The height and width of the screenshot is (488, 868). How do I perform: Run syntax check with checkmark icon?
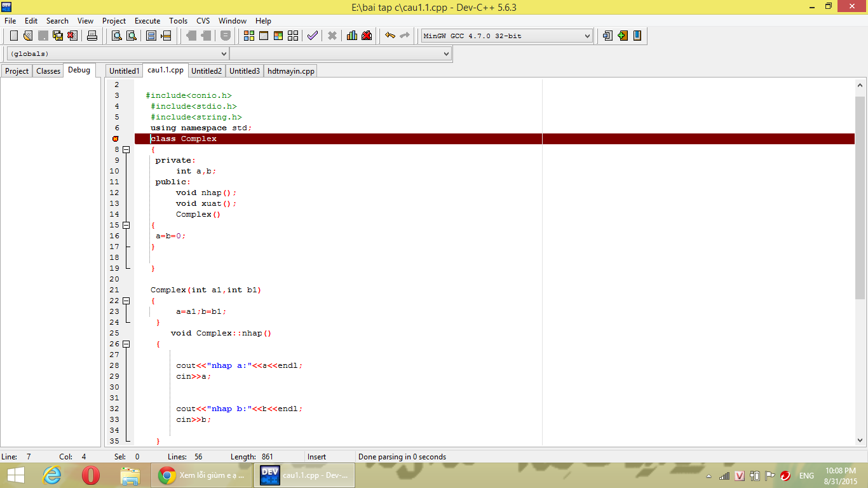tap(312, 36)
